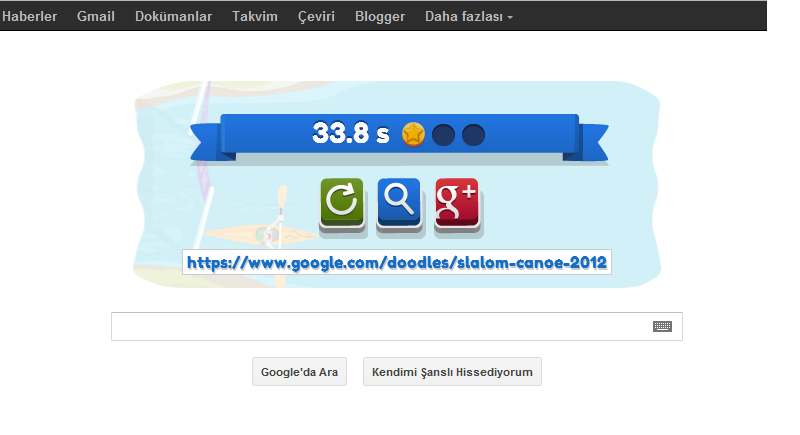800x435 pixels.
Task: Click Kendimi Şanslı Hissediyorum button
Action: point(452,372)
